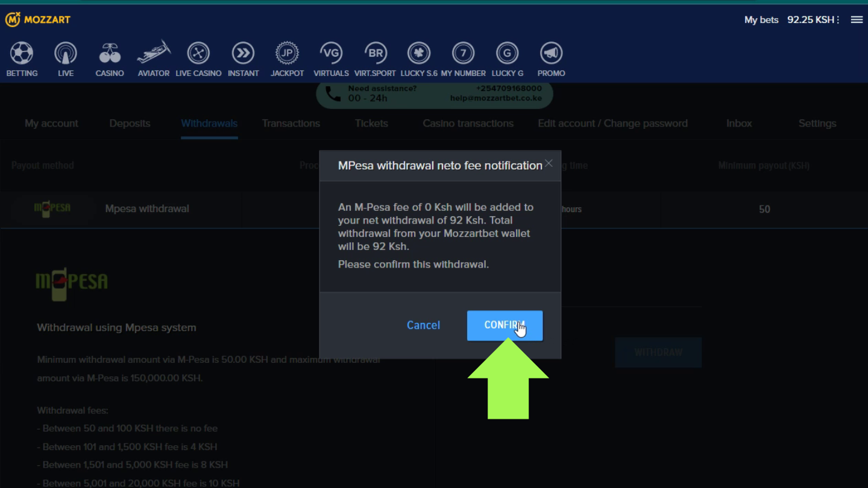Click the Betting soccer ball icon
Screen dimensions: 868x488
[22, 54]
